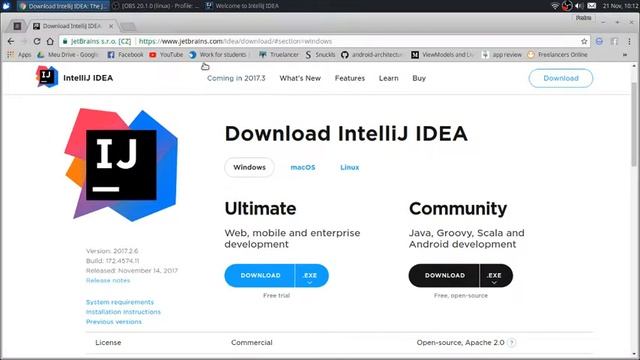This screenshot has width=640, height=360.
Task: Click the help question mark beside Apache 2.0
Action: pyautogui.click(x=511, y=342)
